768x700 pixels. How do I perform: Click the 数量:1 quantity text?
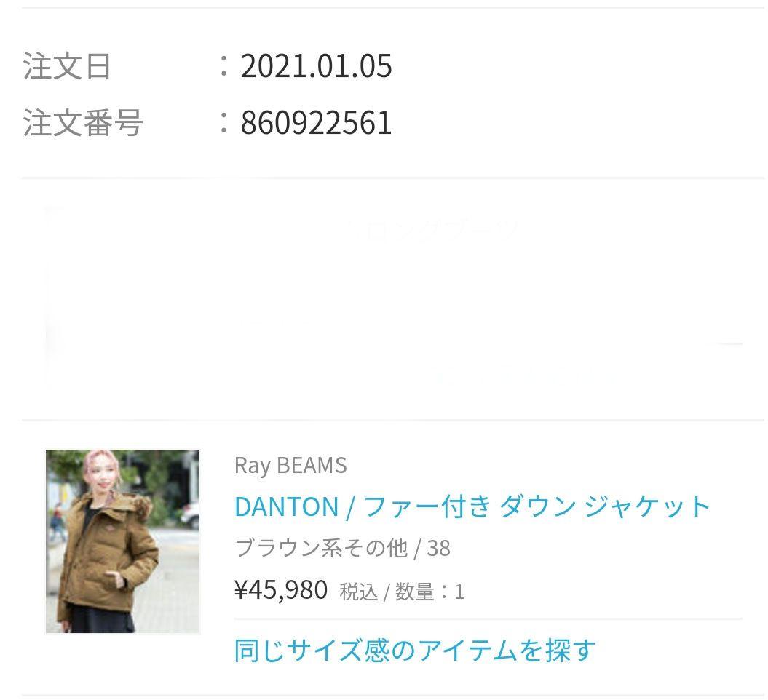pos(429,592)
